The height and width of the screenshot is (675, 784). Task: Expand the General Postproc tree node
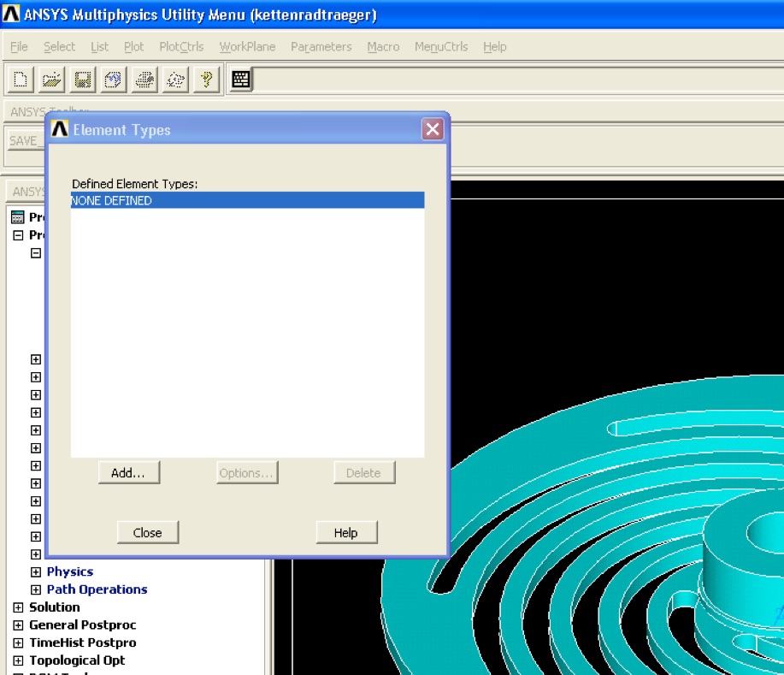click(18, 625)
